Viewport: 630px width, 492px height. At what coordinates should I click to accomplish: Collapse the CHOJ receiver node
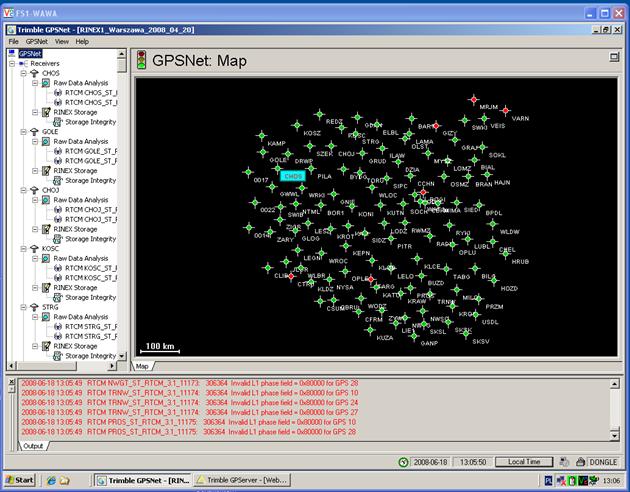(24, 190)
